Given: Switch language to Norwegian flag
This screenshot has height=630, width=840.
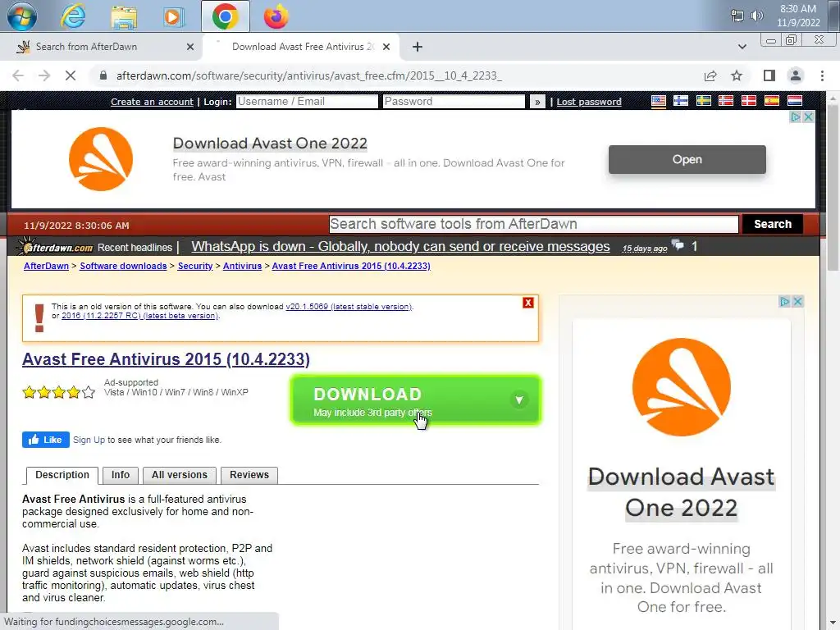Looking at the screenshot, I should click(726, 101).
